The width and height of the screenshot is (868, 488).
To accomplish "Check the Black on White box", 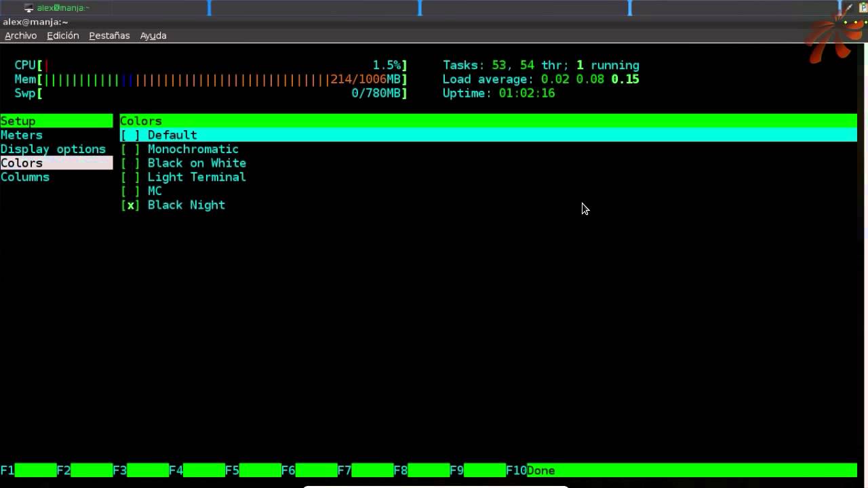I will click(130, 163).
